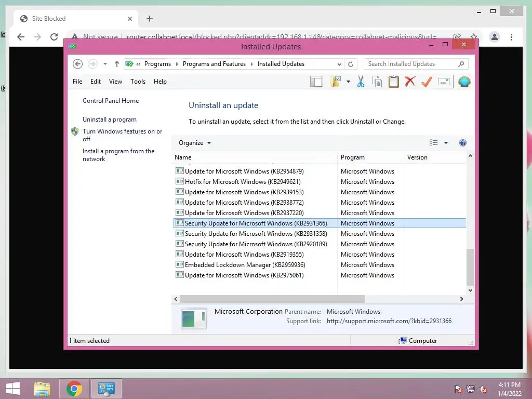Open a new Chrome tab
This screenshot has height=399, width=532.
coord(150,19)
